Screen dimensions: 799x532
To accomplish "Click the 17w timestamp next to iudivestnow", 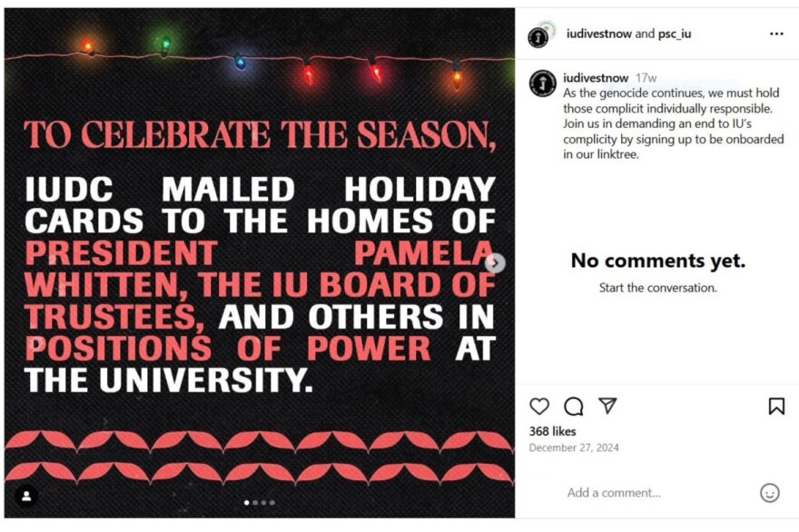I will [645, 77].
